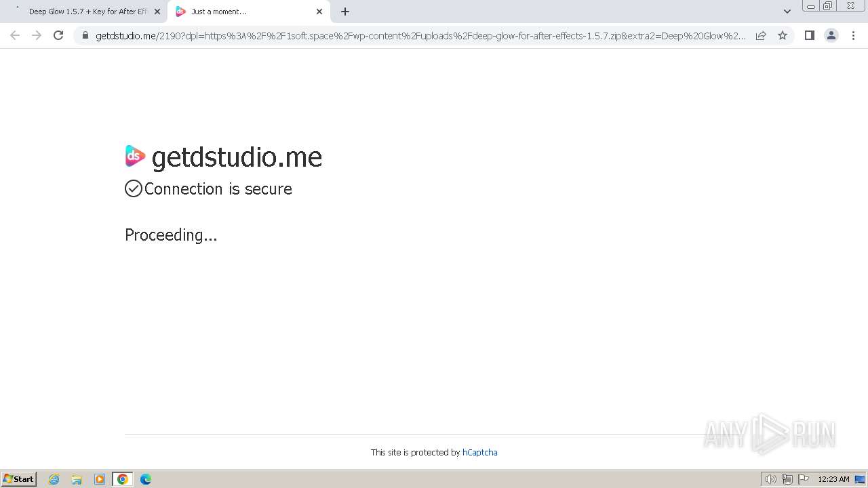Screen dimensions: 868x488
Task: Select the getdstudio.me address bar URL
Action: 420,36
